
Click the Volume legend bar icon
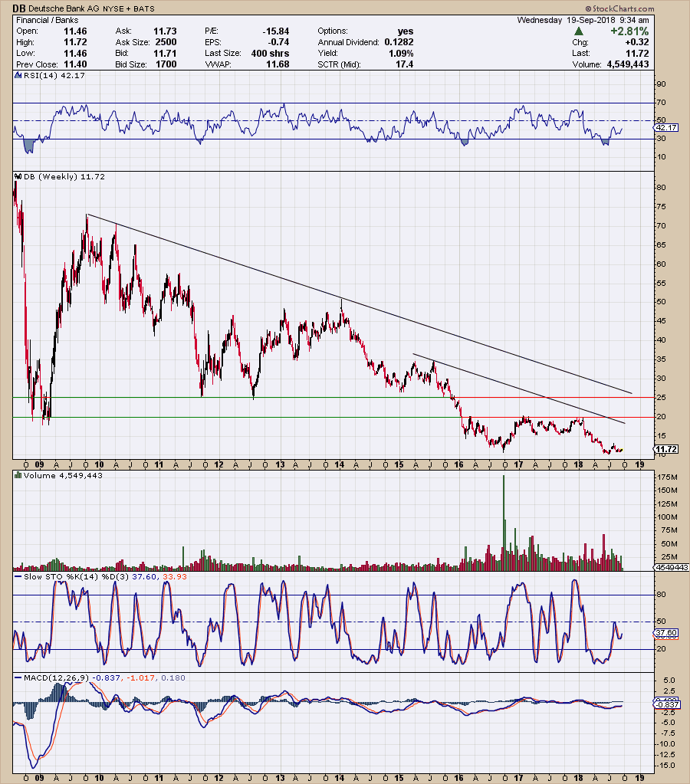click(18, 475)
